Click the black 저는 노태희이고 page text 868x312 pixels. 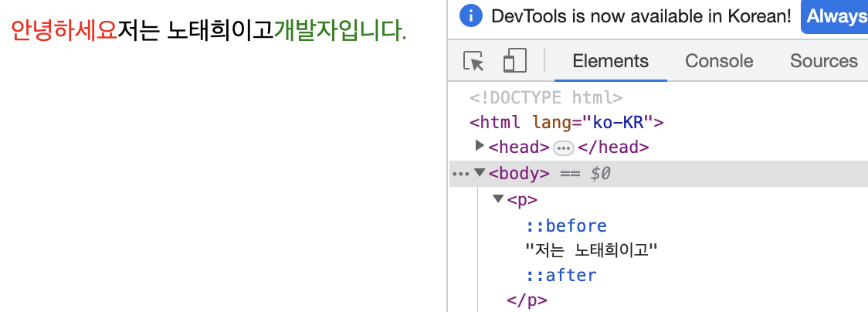[x=196, y=30]
